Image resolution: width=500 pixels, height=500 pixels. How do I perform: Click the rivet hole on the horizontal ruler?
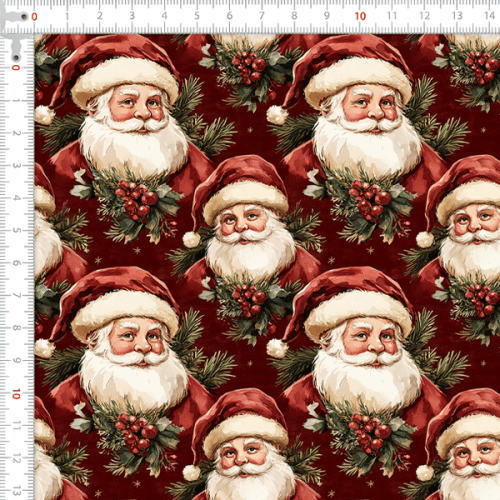pos(24,16)
